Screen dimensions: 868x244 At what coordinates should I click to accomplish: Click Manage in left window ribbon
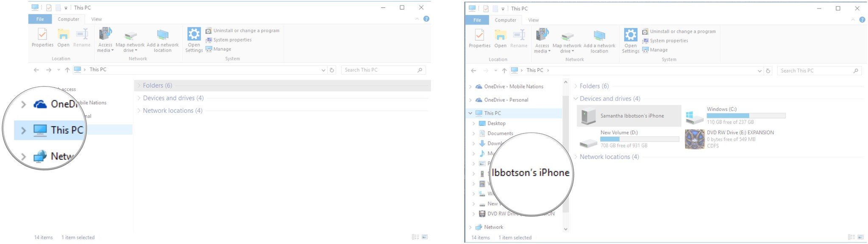[x=218, y=49]
